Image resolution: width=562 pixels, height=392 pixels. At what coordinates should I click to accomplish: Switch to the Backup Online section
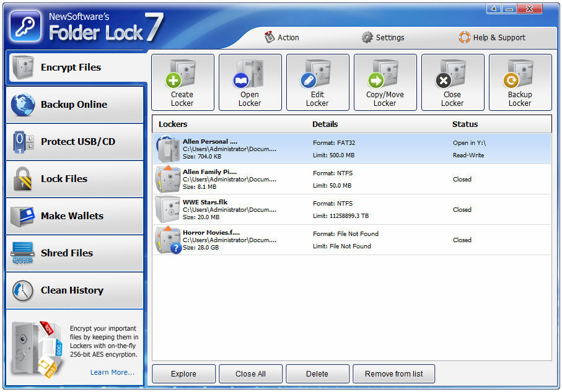pyautogui.click(x=74, y=104)
